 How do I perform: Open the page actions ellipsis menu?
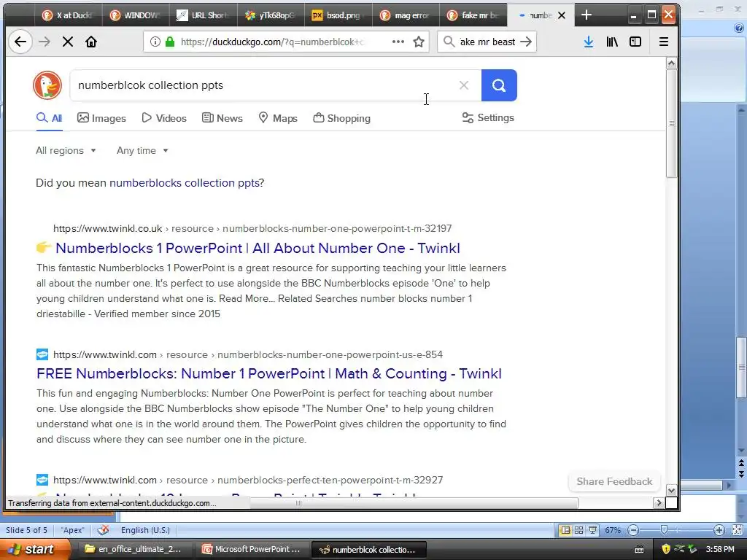[398, 42]
